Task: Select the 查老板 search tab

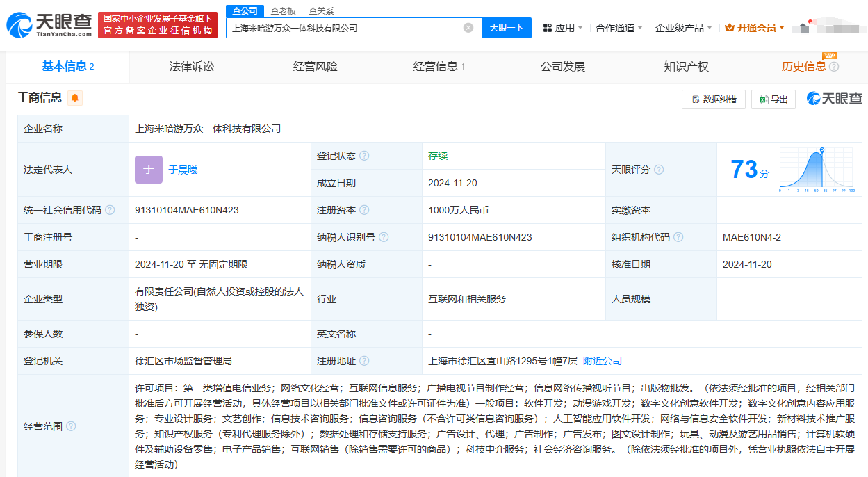Action: point(283,11)
